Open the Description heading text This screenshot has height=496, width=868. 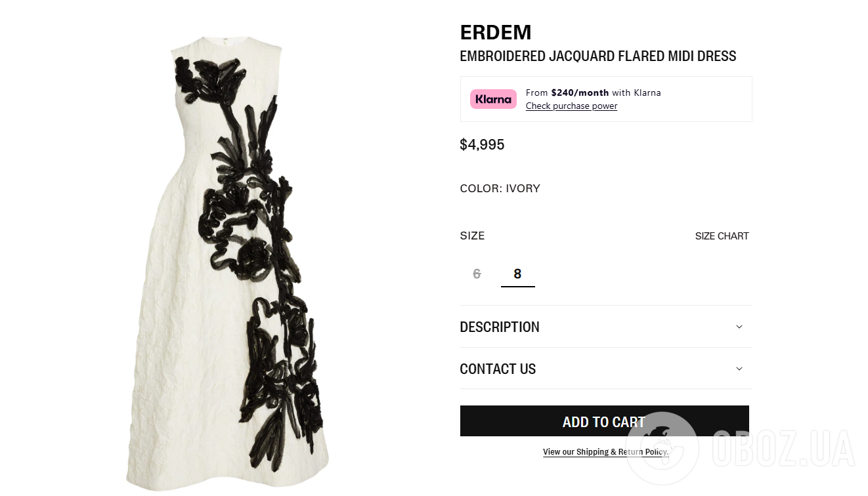point(500,327)
